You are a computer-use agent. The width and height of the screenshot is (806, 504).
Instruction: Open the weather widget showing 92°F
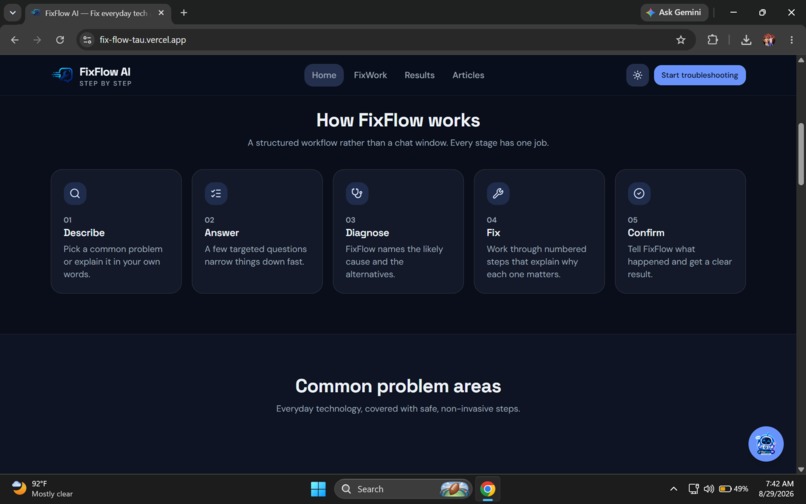pyautogui.click(x=41, y=489)
